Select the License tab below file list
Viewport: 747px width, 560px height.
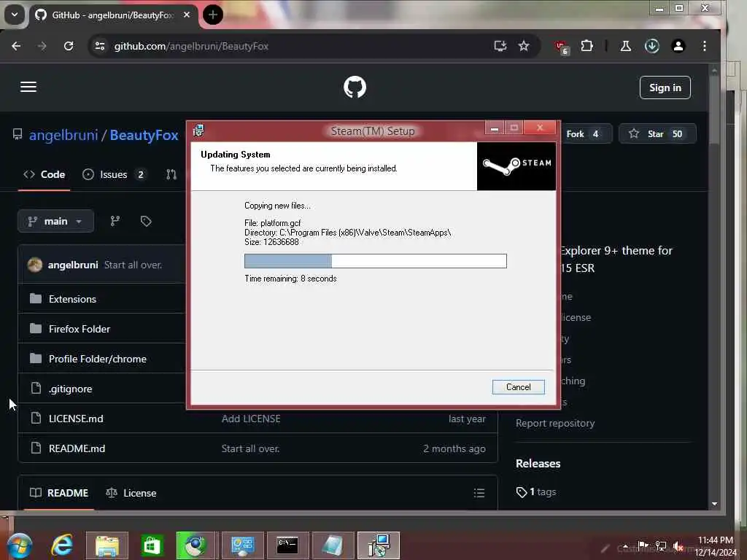click(131, 493)
